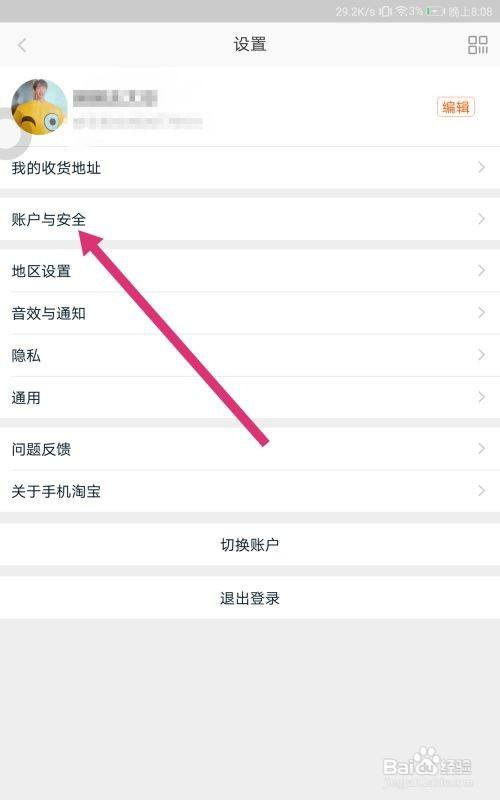Image resolution: width=500 pixels, height=800 pixels.
Task: Open 关于手机淘宝 about page
Action: [x=250, y=491]
